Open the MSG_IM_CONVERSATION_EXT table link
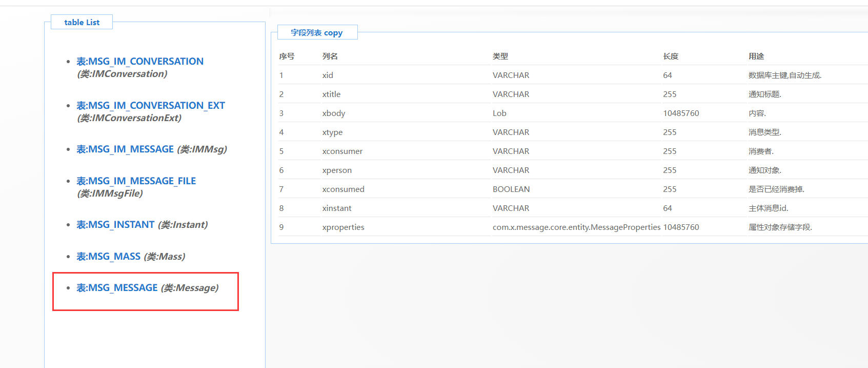This screenshot has width=868, height=368. [x=151, y=106]
